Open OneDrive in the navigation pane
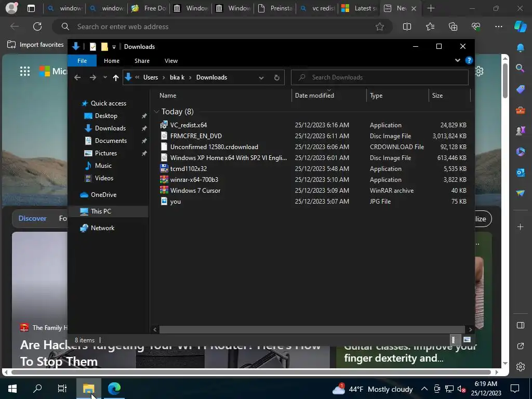The width and height of the screenshot is (532, 399). point(103,195)
